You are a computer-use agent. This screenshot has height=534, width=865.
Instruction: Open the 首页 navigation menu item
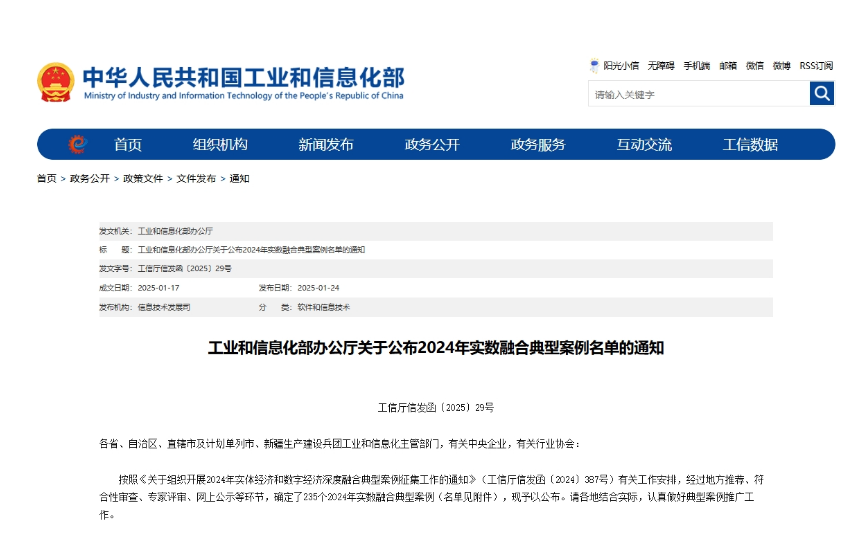click(128, 145)
